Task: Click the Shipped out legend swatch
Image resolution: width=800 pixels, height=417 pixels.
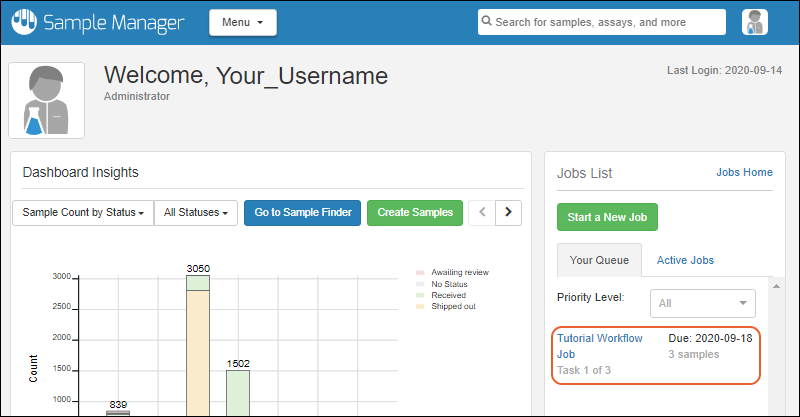Action: click(x=420, y=306)
